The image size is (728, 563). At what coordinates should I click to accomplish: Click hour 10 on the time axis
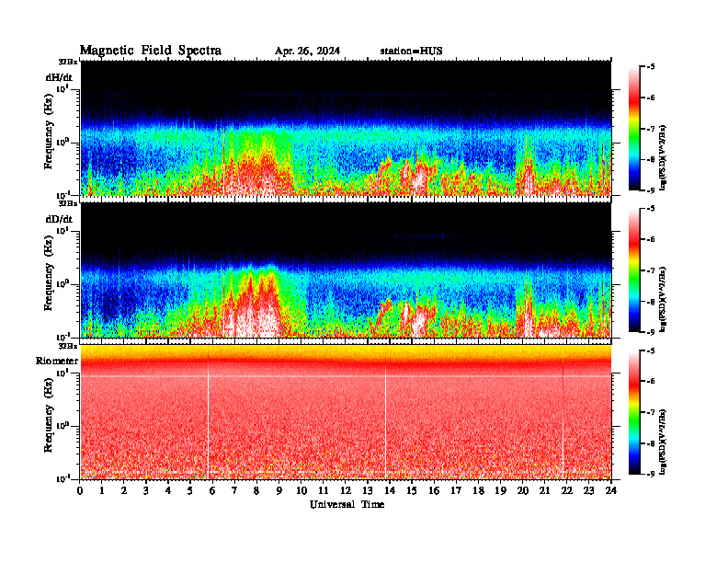point(301,490)
